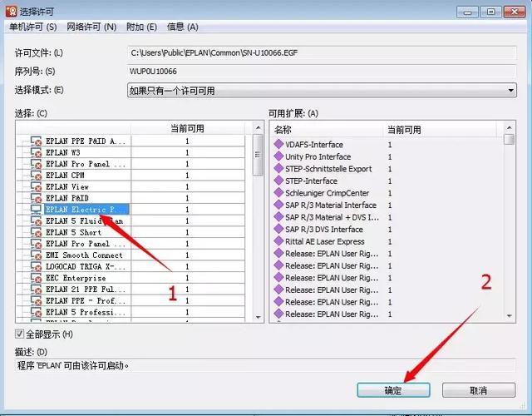
Task: Open the 网络许可 (N) menu
Action: [x=91, y=27]
